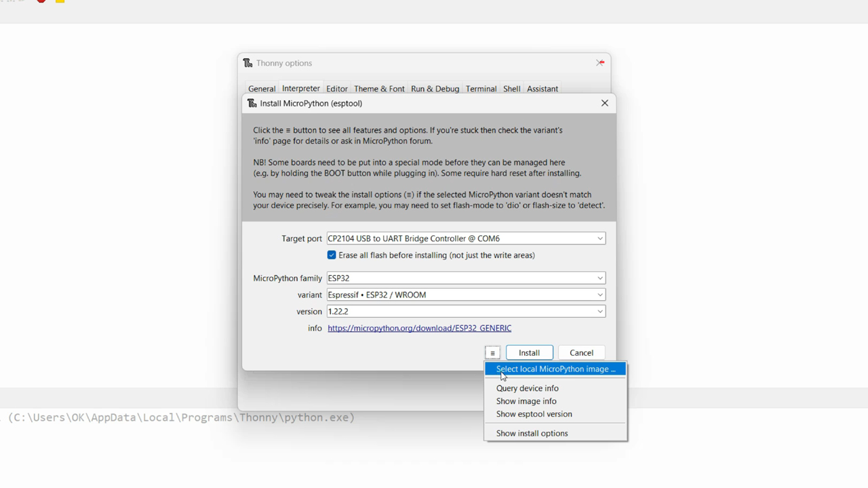Open the version dropdown

(x=600, y=311)
